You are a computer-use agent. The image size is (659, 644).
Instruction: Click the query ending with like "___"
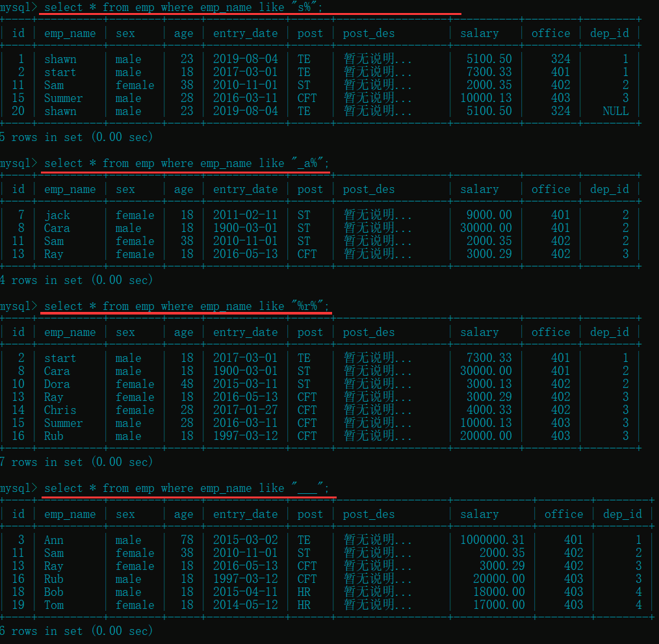187,488
